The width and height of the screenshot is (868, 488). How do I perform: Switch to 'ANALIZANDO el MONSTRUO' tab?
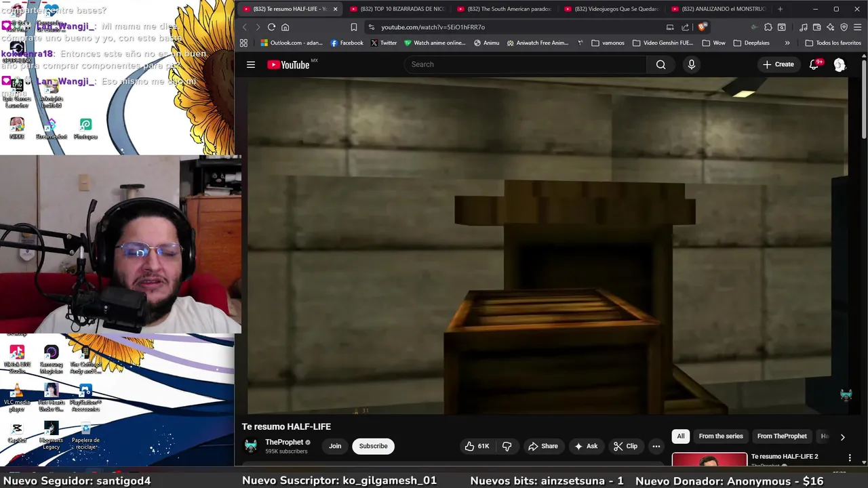click(718, 9)
